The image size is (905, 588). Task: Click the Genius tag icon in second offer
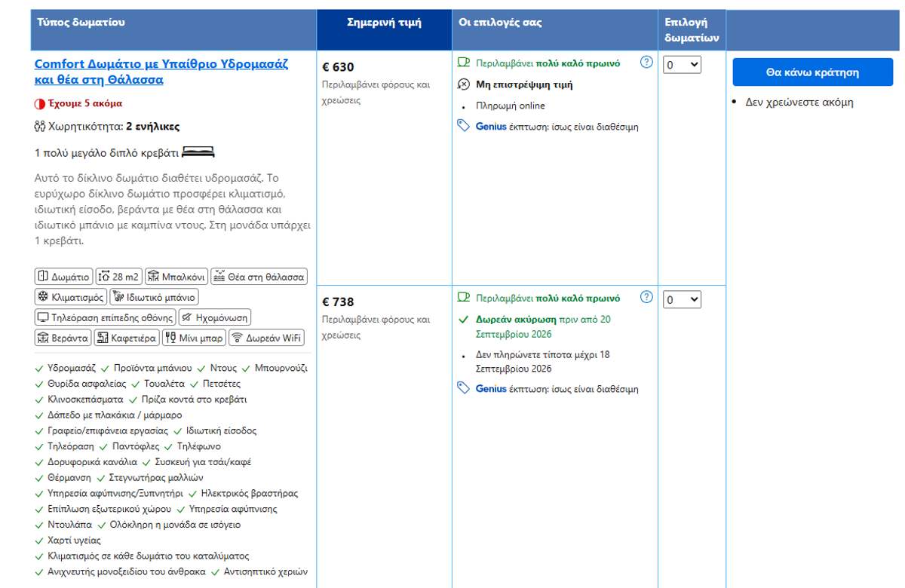(464, 388)
